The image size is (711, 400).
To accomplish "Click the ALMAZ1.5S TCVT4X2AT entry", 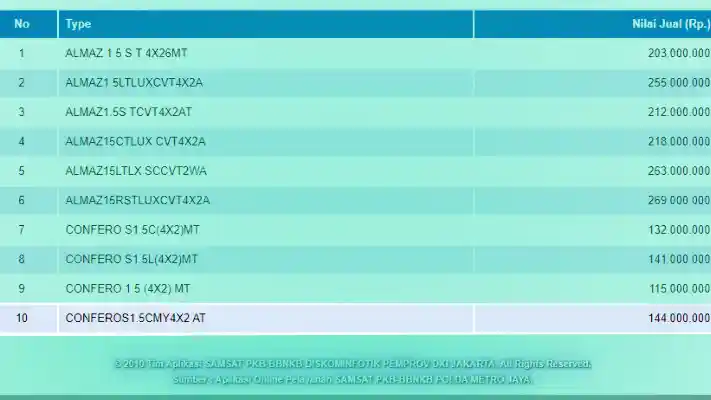I will click(129, 111).
